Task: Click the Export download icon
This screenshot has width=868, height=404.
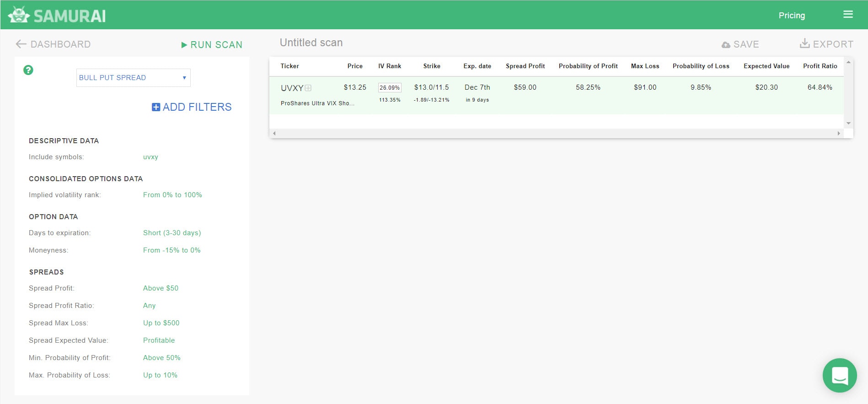Action: [x=804, y=43]
